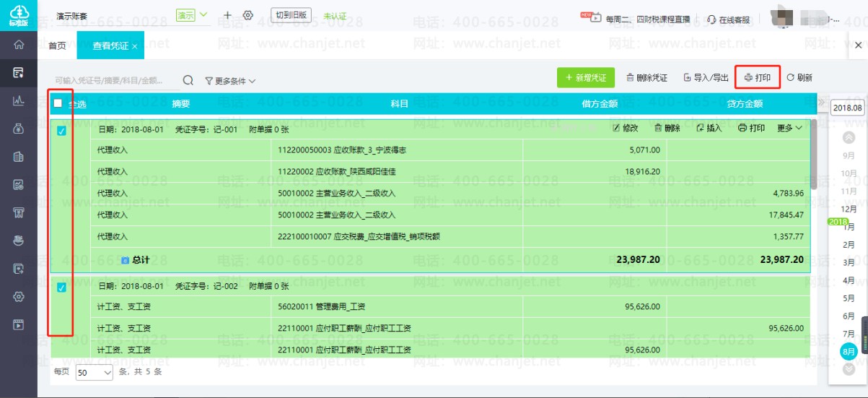Open the home icon in left sidebar
Screen dimensions: 868x398
(19, 45)
